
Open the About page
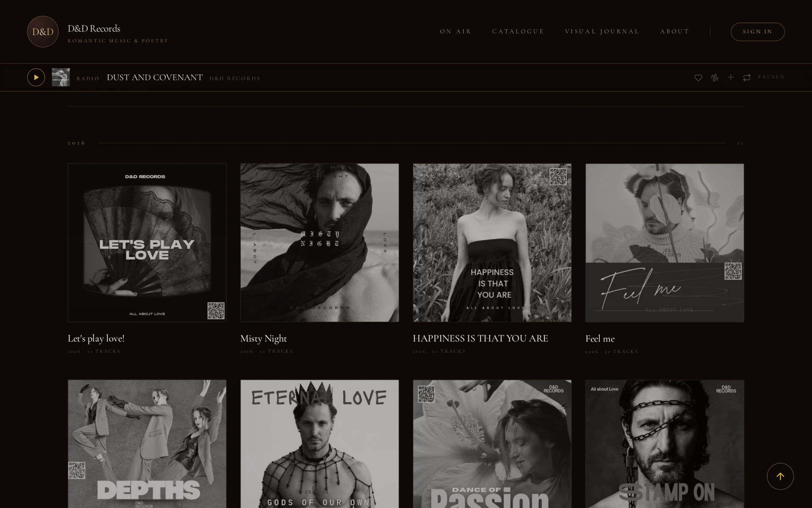[x=675, y=32]
